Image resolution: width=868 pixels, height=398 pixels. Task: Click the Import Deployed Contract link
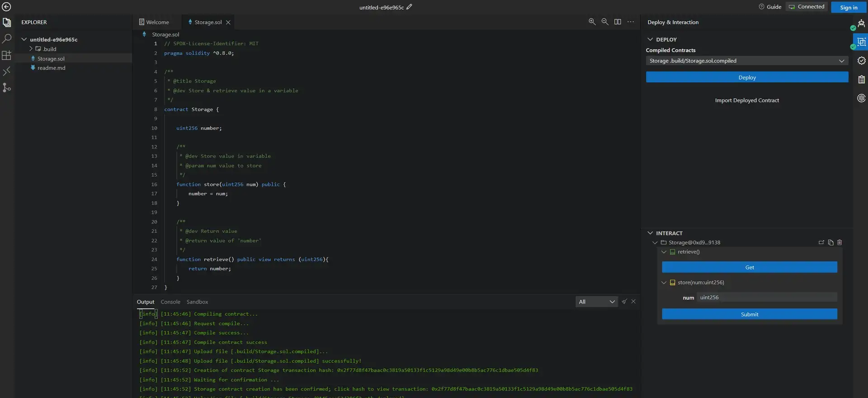coord(747,100)
